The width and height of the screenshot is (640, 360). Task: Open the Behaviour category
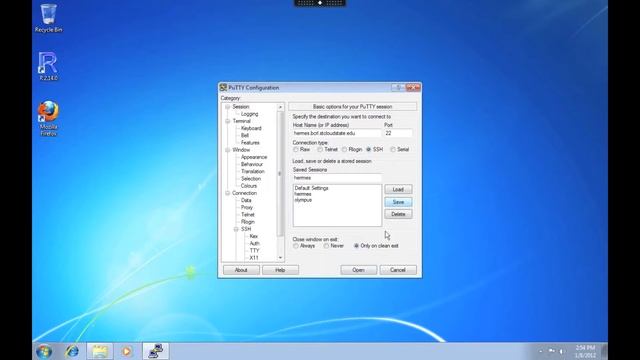point(252,164)
